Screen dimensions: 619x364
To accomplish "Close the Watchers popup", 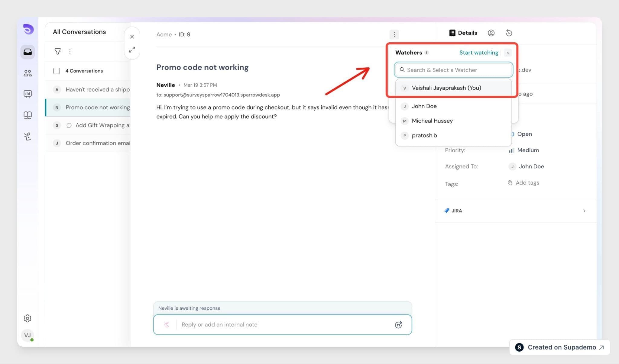I will tap(508, 53).
